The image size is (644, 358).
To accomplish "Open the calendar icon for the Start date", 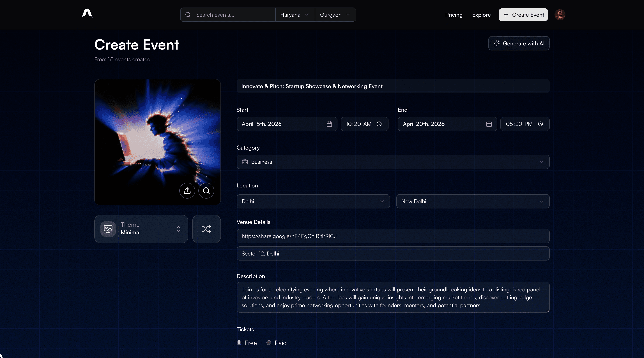I will (x=329, y=124).
